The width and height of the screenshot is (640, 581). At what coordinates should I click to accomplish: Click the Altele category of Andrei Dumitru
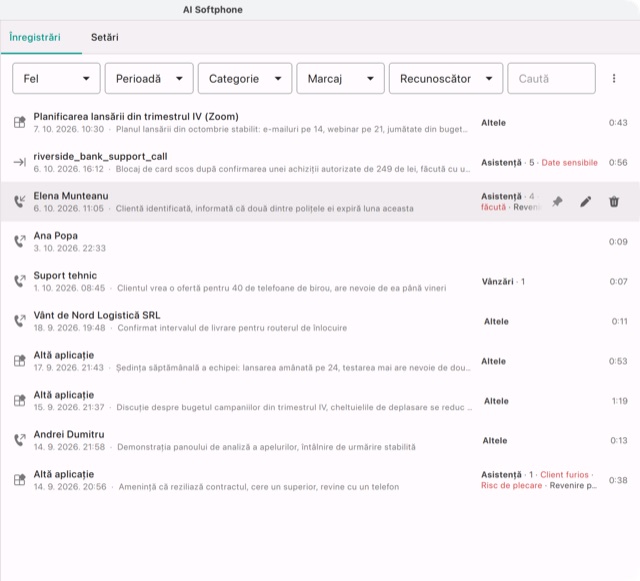click(495, 441)
